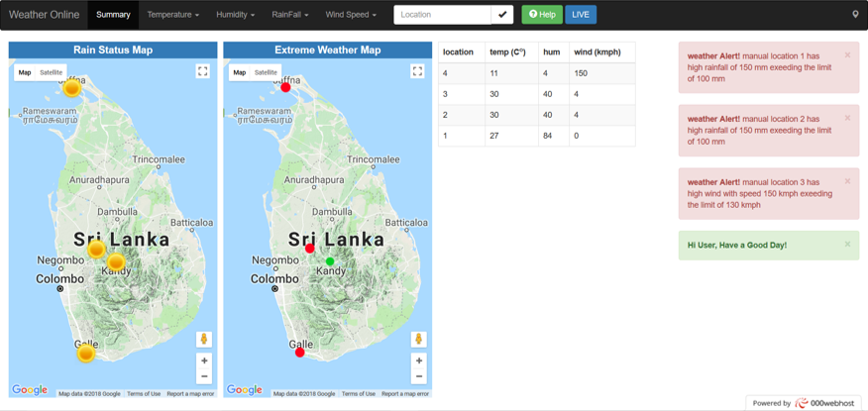This screenshot has width=868, height=411.
Task: Open the Wind Speed dropdown menu
Action: point(351,15)
